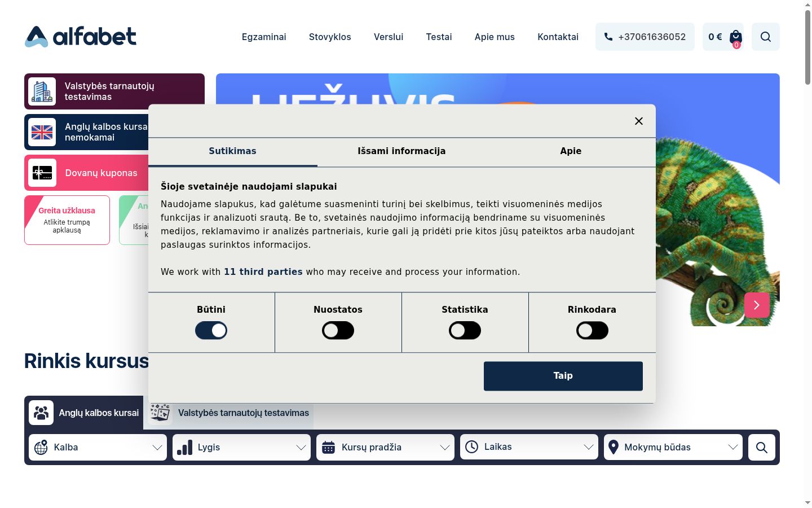Viewport: 812px width, 508px height.
Task: Switch on the Rinkodara toggle
Action: click(x=592, y=330)
